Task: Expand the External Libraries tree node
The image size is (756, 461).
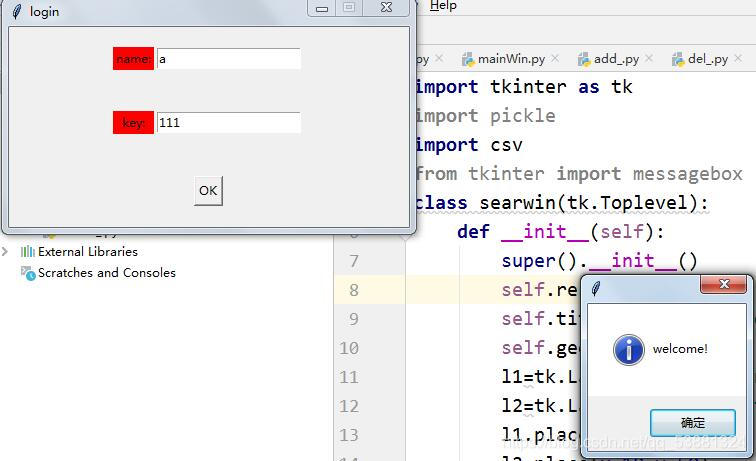Action: point(5,251)
